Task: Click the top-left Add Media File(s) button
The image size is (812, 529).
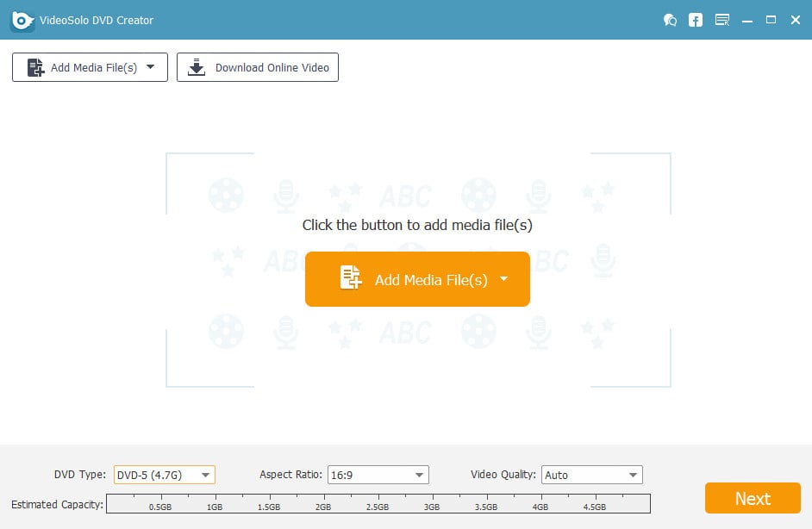Action: coord(91,67)
